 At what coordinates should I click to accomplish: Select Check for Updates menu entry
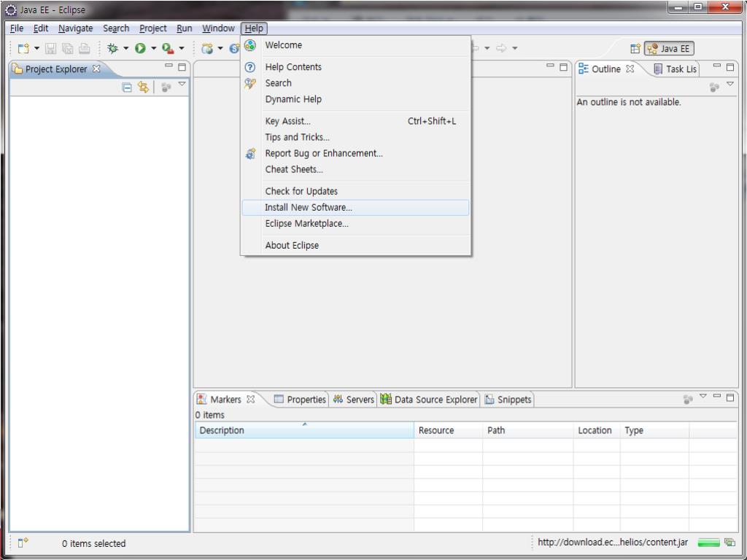click(x=355, y=192)
